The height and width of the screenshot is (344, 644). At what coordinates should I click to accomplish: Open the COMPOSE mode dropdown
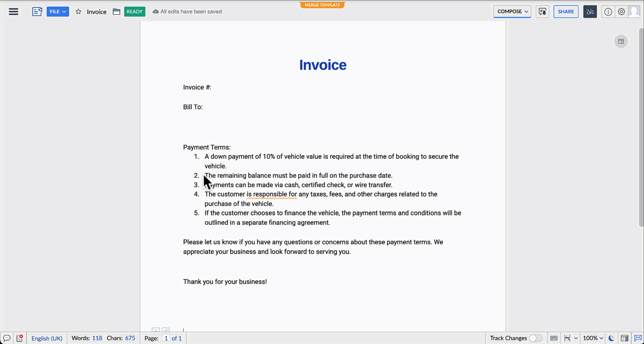click(x=512, y=12)
